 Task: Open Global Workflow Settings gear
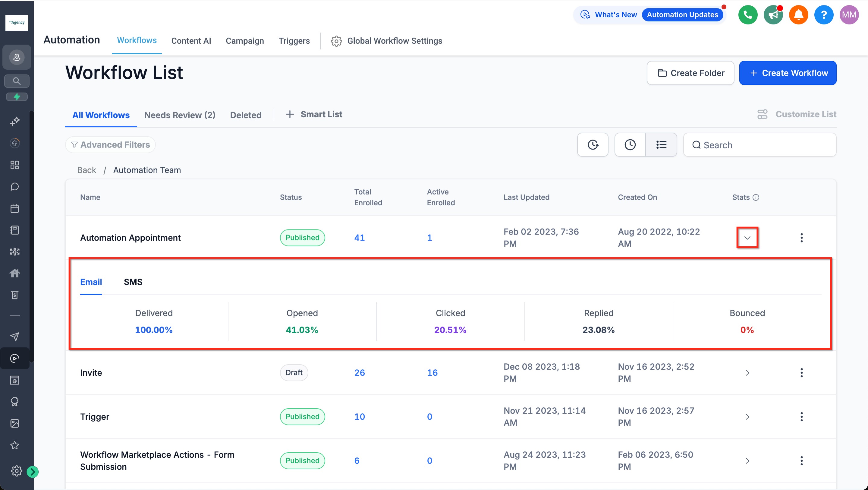tap(336, 41)
